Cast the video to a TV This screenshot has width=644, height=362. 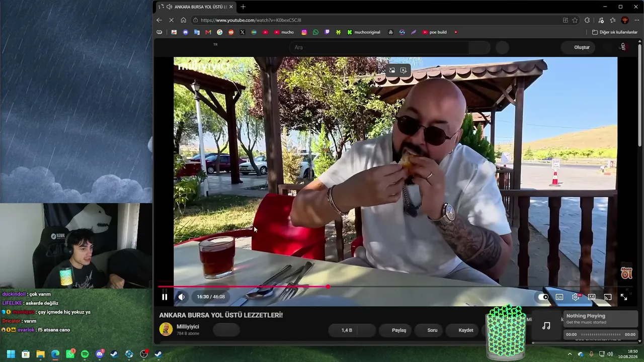tap(608, 297)
